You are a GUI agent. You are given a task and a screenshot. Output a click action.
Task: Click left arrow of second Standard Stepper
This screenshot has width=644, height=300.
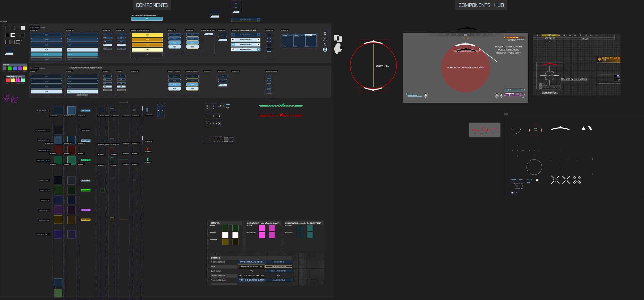[x=233, y=40]
